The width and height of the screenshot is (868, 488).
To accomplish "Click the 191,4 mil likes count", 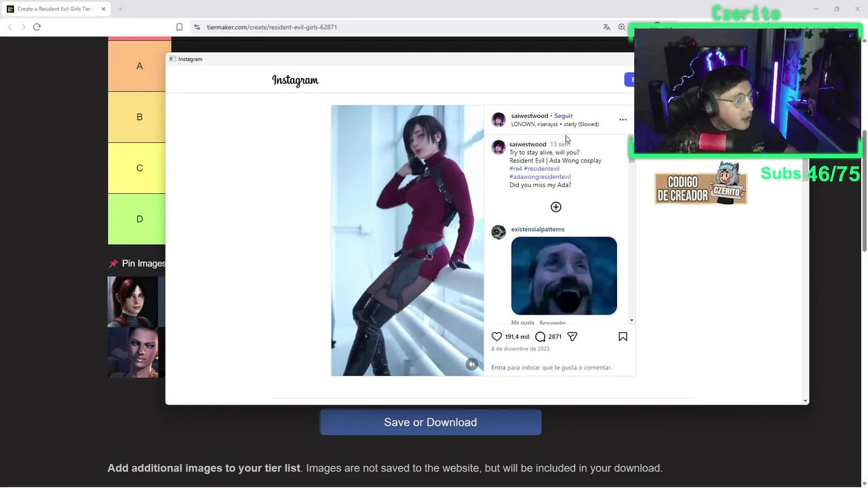I will tap(517, 337).
